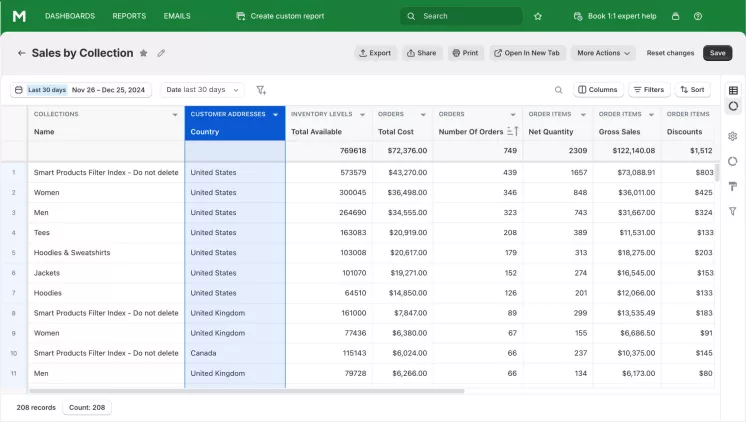The height and width of the screenshot is (422, 746).
Task: Click Open In New Tab
Action: (x=527, y=53)
